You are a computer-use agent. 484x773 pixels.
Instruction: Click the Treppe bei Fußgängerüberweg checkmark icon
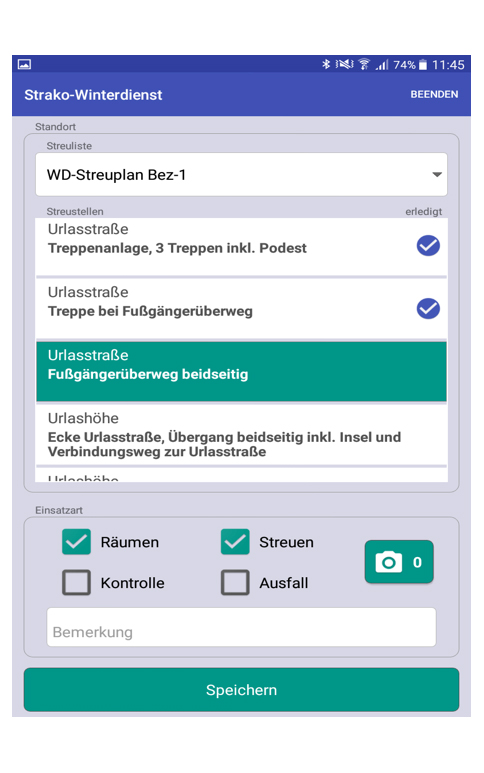[x=428, y=309]
